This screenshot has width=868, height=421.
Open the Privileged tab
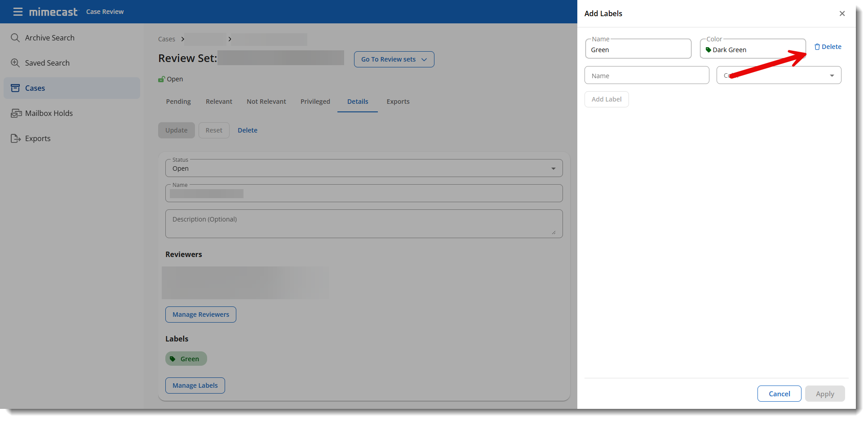315,102
